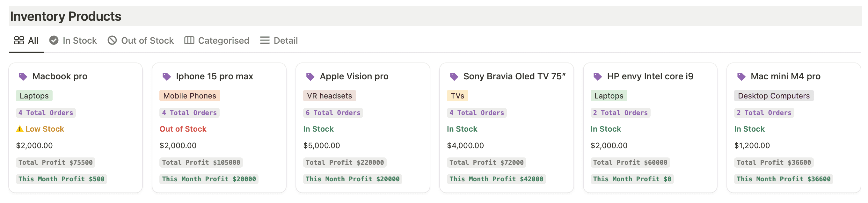Click the tag icon beside HP envy Intel core i9

(x=597, y=77)
